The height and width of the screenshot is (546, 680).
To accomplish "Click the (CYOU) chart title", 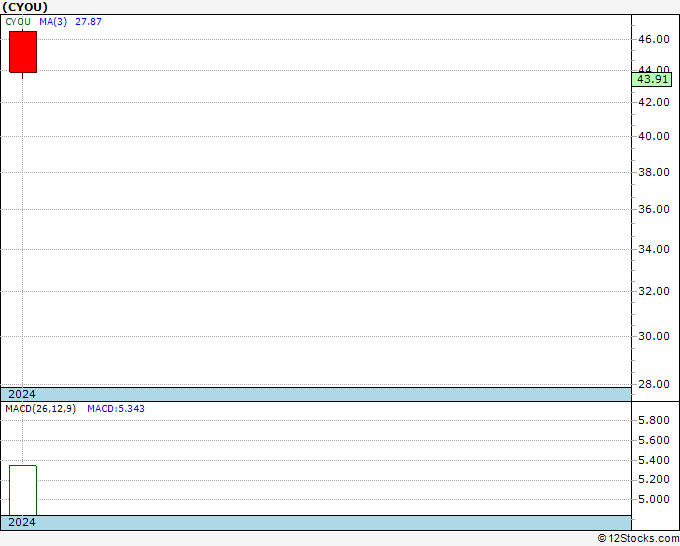I will pos(25,7).
